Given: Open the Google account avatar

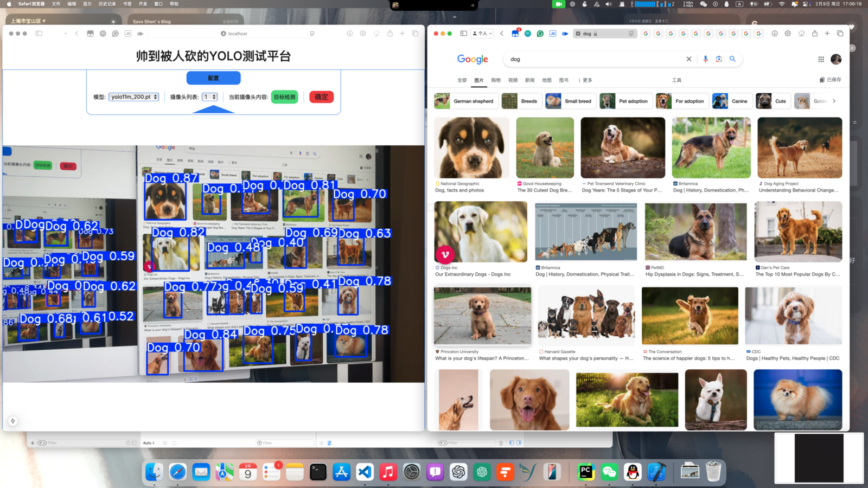Looking at the screenshot, I should tap(836, 59).
